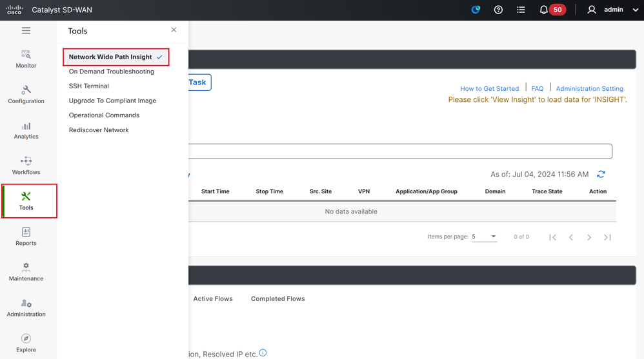Click the admin username text
Screen dimensions: 644x359
[613, 10]
